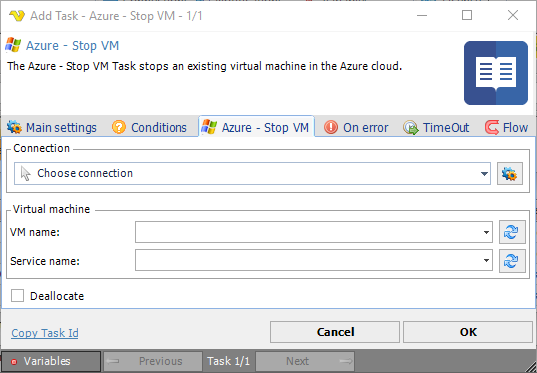The image size is (537, 373).
Task: Open connection settings gear button
Action: pos(510,174)
